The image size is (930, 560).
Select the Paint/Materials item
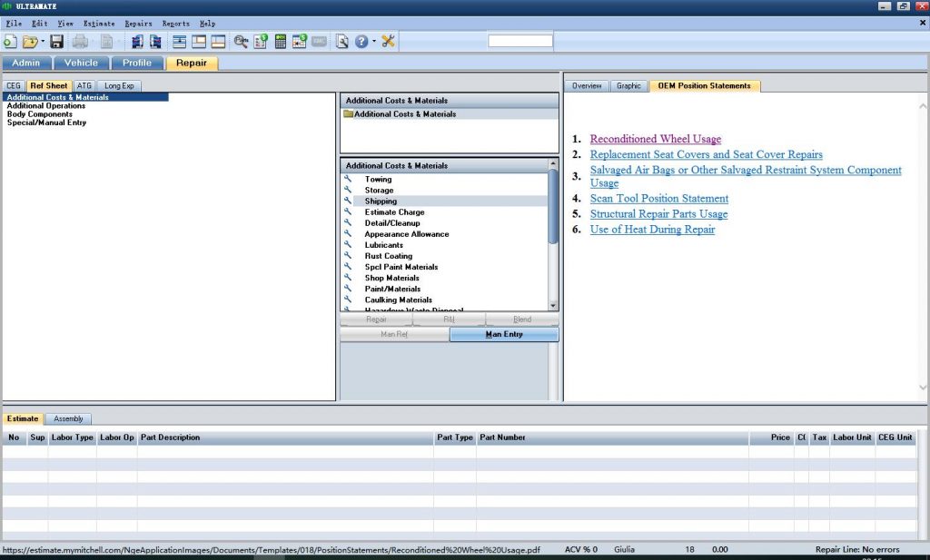tap(392, 289)
